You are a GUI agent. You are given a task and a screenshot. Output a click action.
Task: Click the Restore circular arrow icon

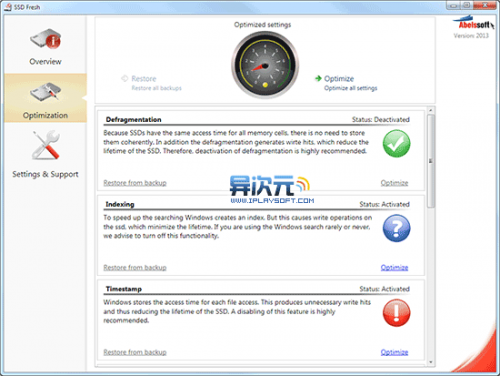click(x=125, y=79)
